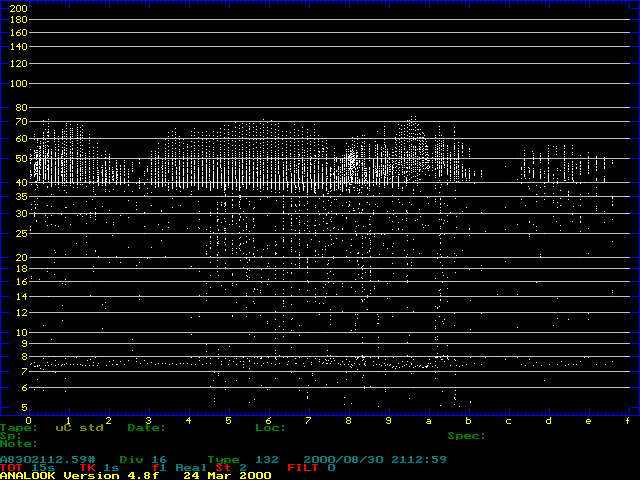The image size is (640, 480).
Task: Click the 12 frequency axis label
Action: click(22, 313)
